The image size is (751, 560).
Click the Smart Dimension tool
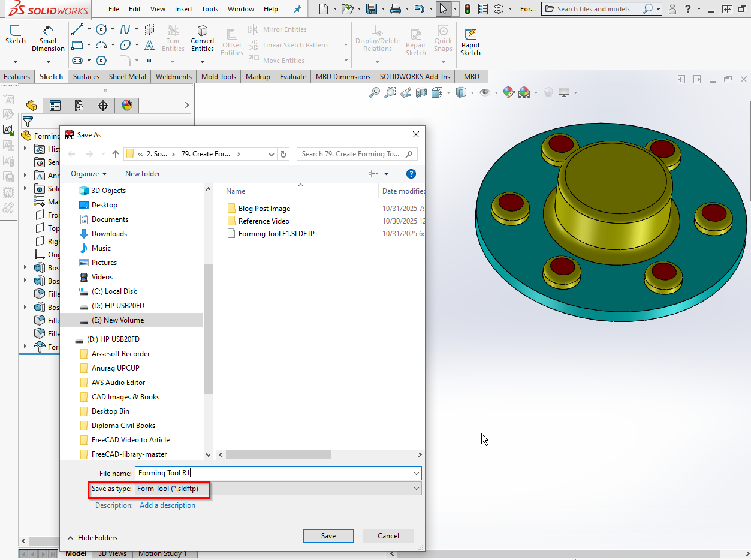pos(48,38)
